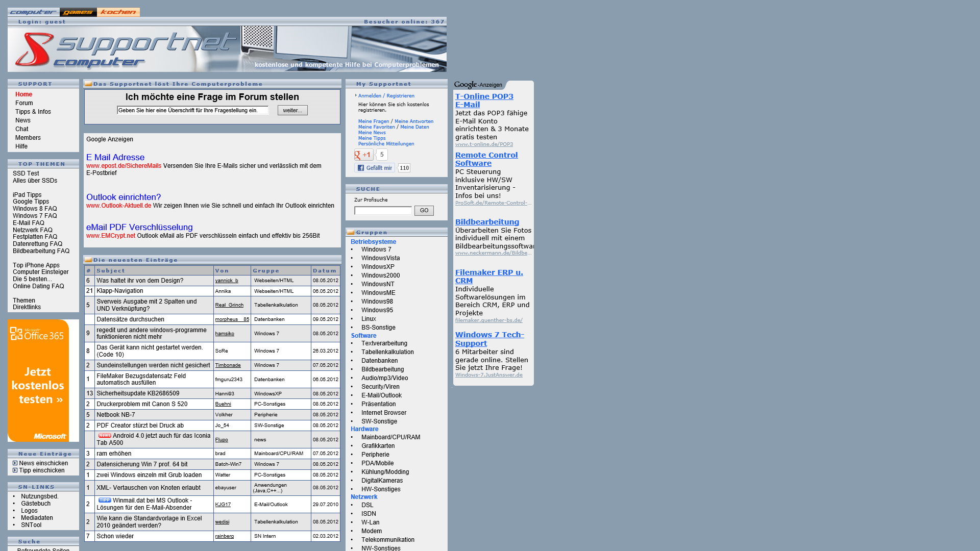Select the Windows 7 group under Betriebssysteme

tap(376, 249)
